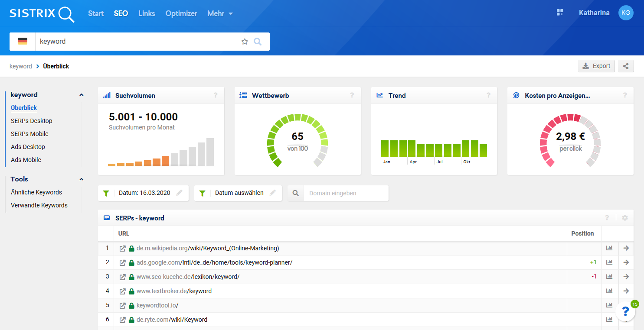The height and width of the screenshot is (330, 644).
Task: Open SERPs Desktop in the sidebar
Action: pos(32,121)
